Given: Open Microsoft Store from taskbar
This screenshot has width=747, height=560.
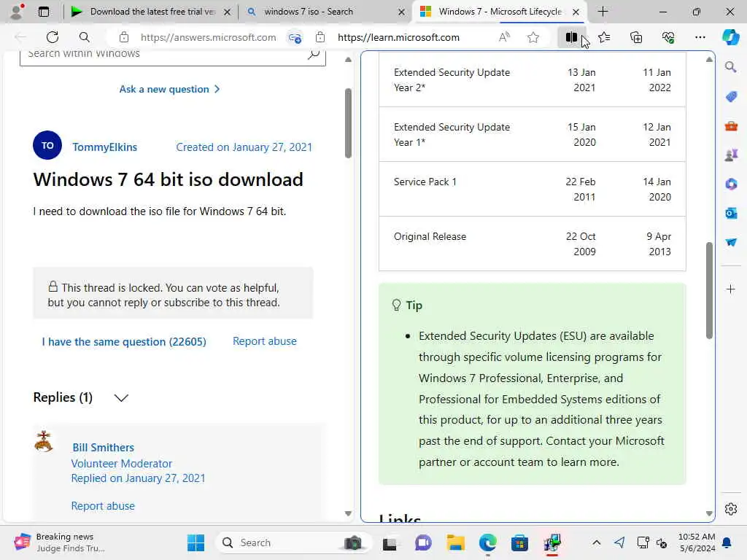Looking at the screenshot, I should pos(519,542).
